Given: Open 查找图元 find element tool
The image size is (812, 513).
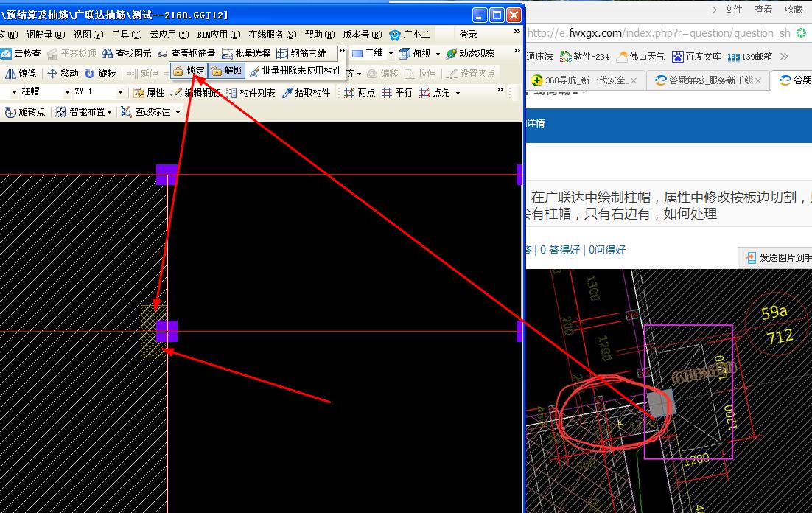Looking at the screenshot, I should [x=127, y=53].
